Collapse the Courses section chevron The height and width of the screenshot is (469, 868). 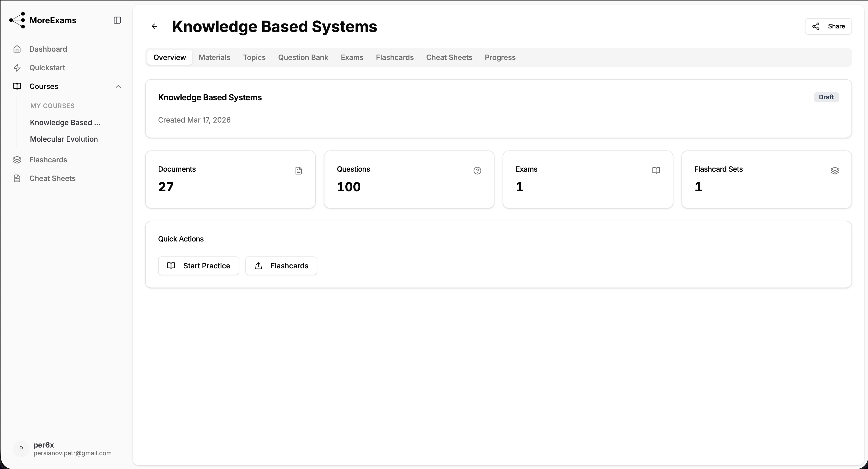tap(118, 86)
